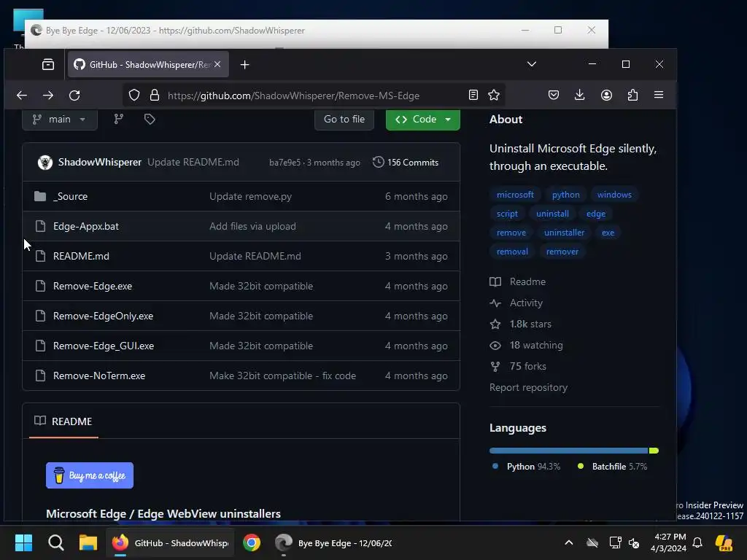Open the taskbar clock showing 4:27 PM
The width and height of the screenshot is (747, 560).
point(670,542)
